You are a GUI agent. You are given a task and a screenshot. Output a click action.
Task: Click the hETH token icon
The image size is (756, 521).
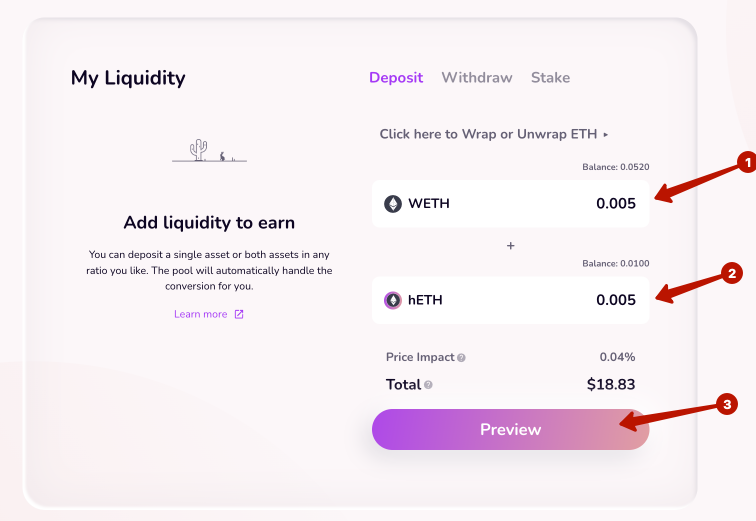tap(393, 300)
